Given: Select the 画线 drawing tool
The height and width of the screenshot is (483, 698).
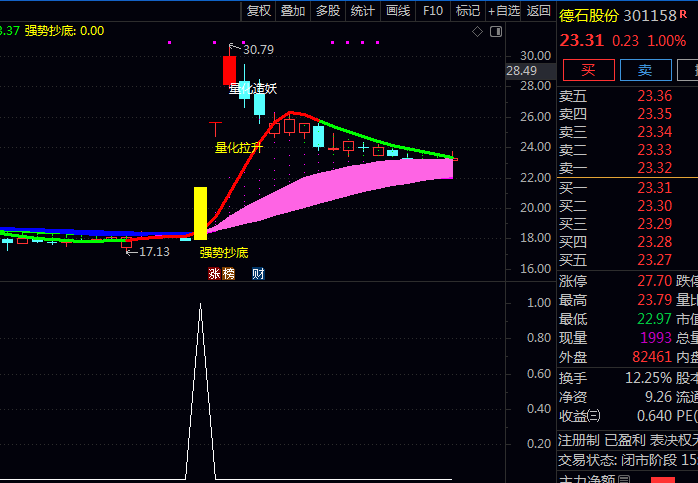Looking at the screenshot, I should click(x=398, y=11).
